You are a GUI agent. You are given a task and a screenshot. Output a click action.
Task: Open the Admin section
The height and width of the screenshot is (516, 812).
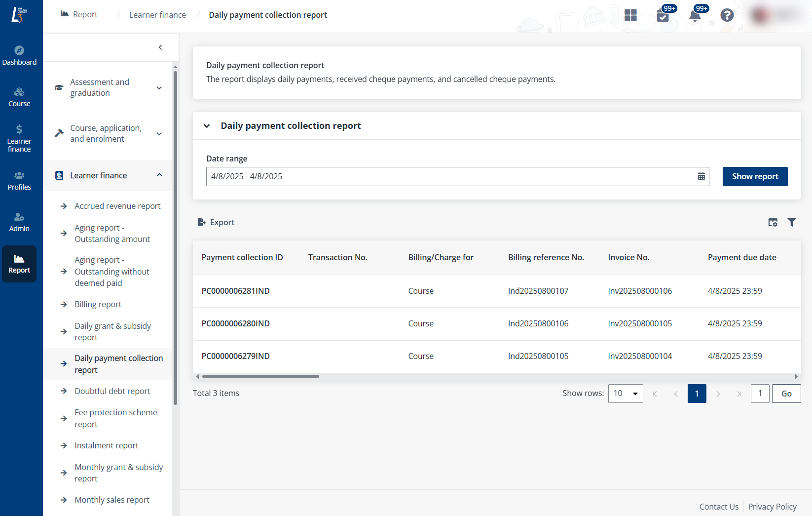19,222
